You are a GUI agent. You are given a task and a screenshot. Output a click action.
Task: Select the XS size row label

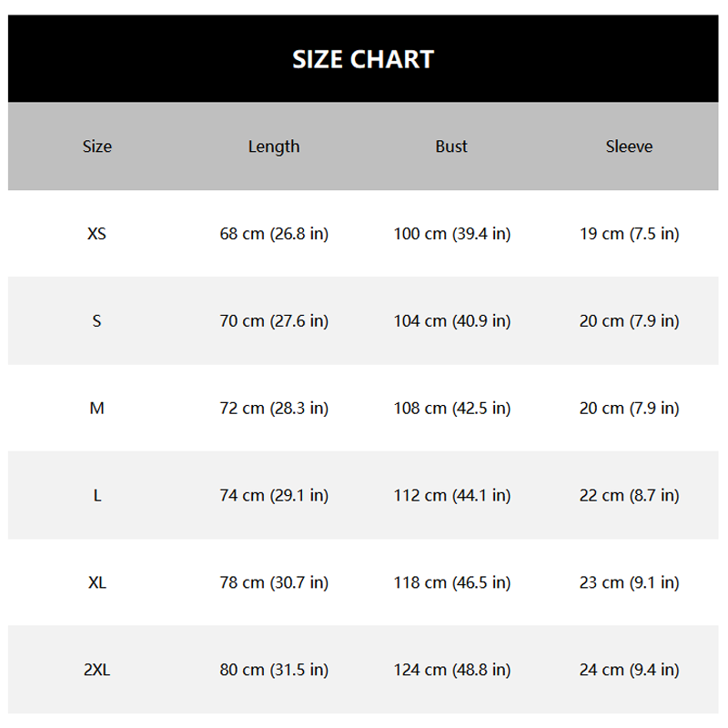pos(97,234)
